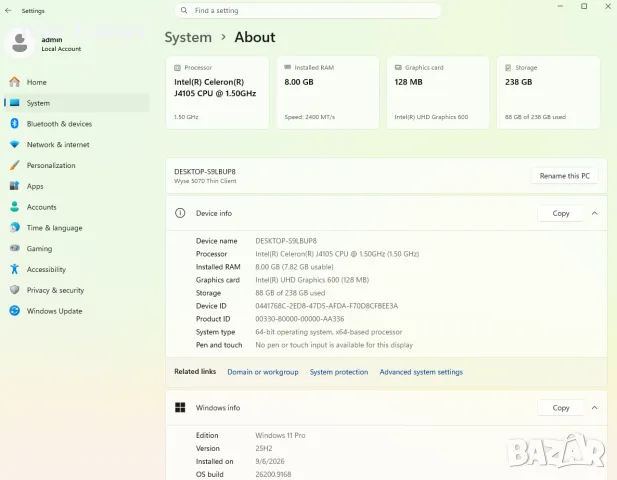The height and width of the screenshot is (480, 617).
Task: Copy the Windows info details
Action: click(x=560, y=408)
